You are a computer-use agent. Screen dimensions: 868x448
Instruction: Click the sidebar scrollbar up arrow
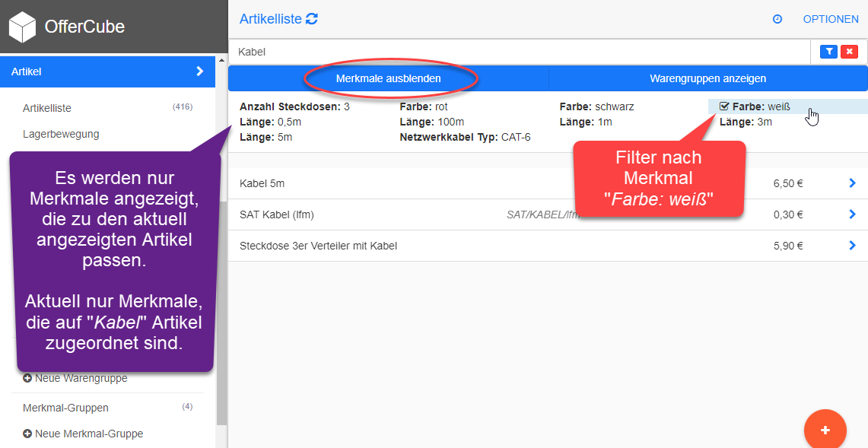221,60
